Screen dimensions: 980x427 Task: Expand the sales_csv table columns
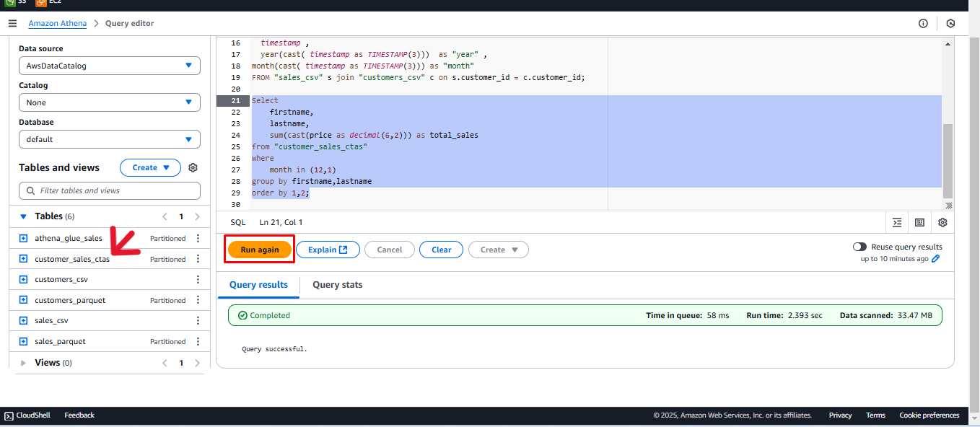pos(23,321)
